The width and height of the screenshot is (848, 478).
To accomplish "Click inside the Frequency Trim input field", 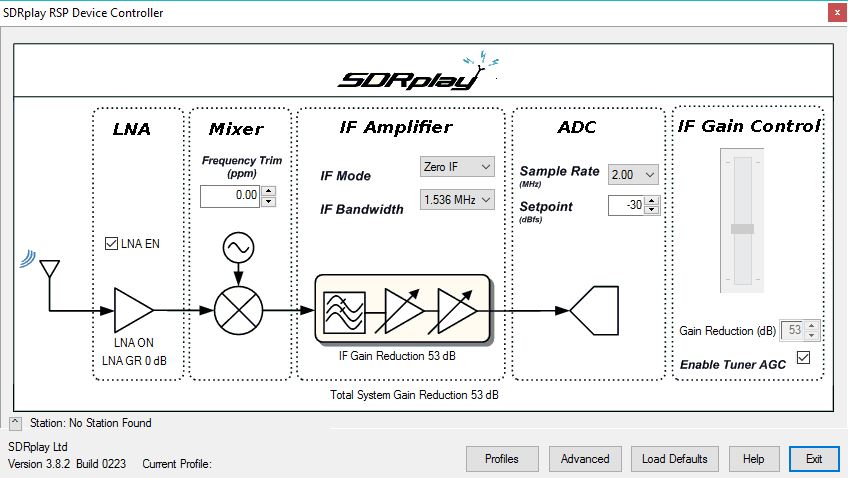I will (230, 196).
